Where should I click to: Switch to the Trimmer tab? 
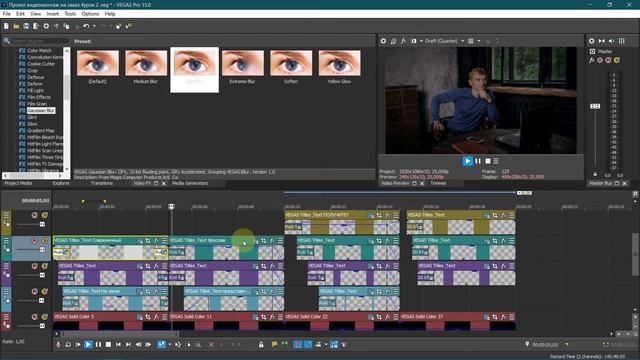[x=438, y=183]
